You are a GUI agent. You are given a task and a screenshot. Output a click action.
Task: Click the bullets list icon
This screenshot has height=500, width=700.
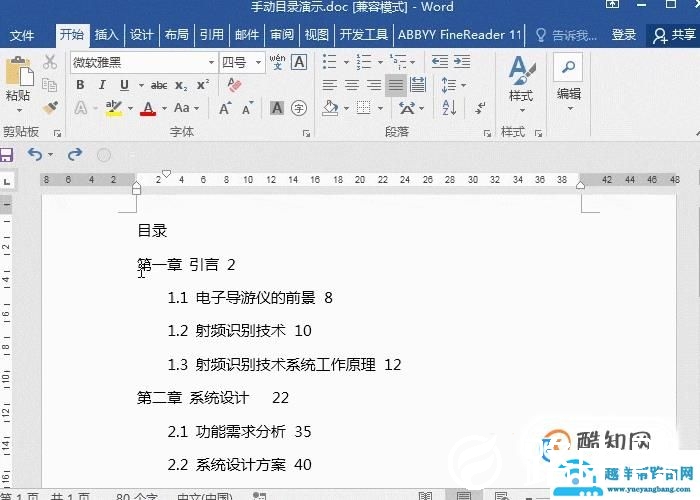click(x=329, y=62)
